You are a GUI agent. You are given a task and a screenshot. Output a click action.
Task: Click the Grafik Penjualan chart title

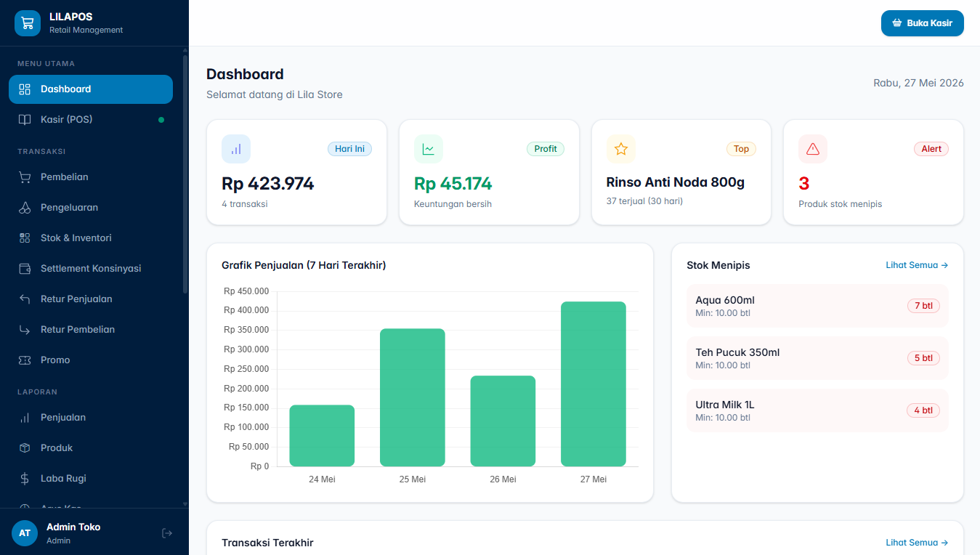coord(304,265)
